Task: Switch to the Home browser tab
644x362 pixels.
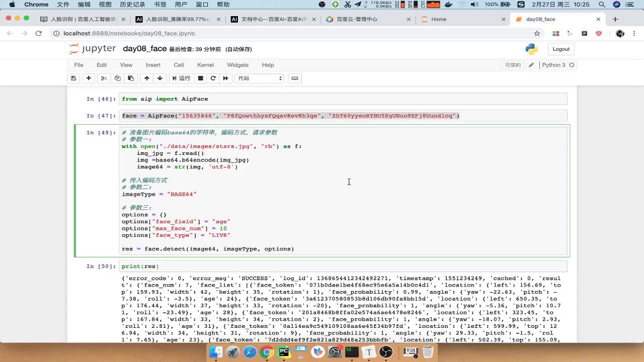Action: point(460,19)
